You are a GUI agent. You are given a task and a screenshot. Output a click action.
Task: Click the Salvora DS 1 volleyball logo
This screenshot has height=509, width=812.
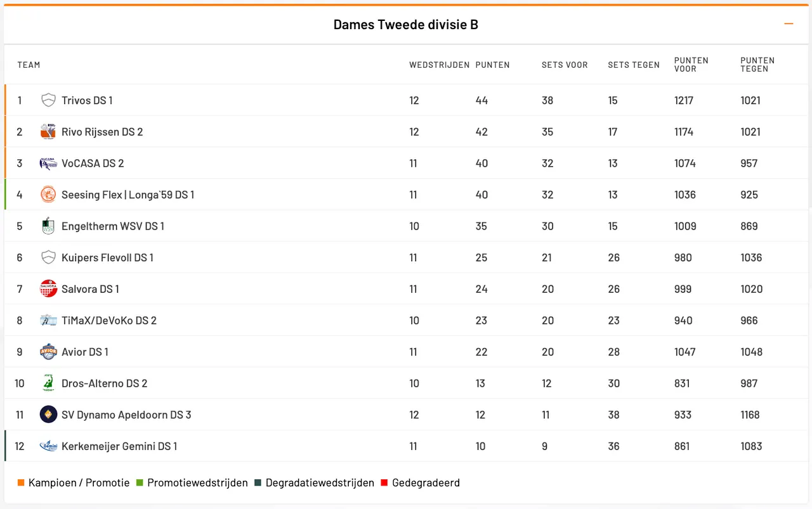(48, 289)
